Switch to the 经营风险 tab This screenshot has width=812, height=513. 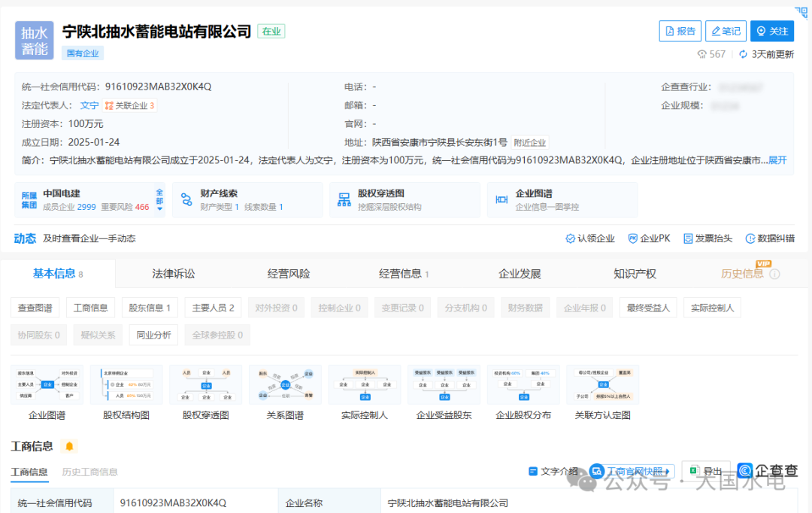[289, 274]
